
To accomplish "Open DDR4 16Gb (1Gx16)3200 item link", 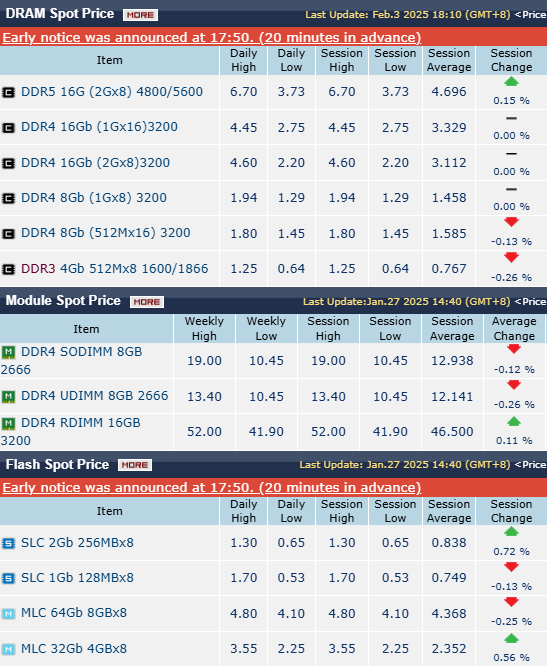I will pyautogui.click(x=99, y=127).
